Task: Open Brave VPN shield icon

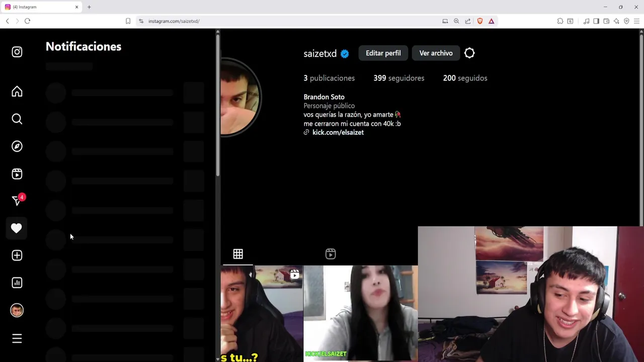Action: click(626, 21)
